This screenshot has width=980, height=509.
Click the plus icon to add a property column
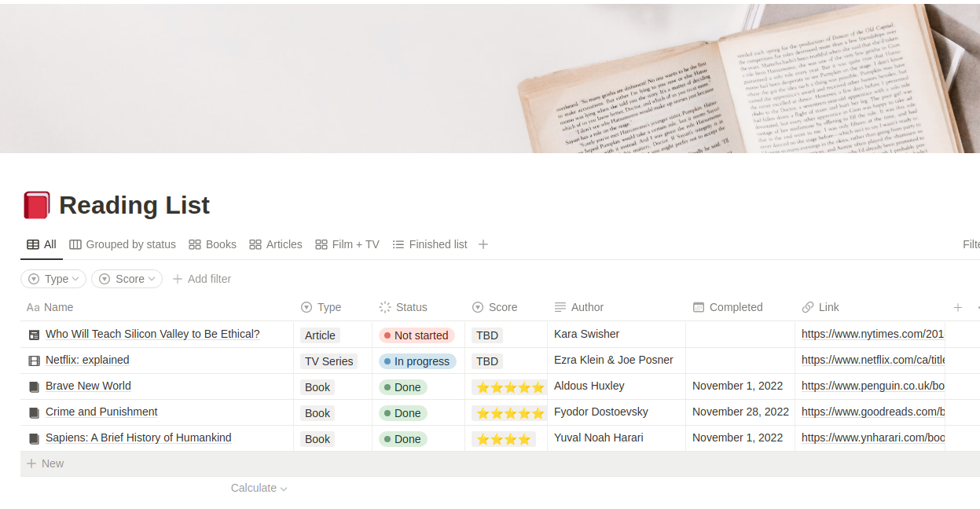(x=957, y=308)
